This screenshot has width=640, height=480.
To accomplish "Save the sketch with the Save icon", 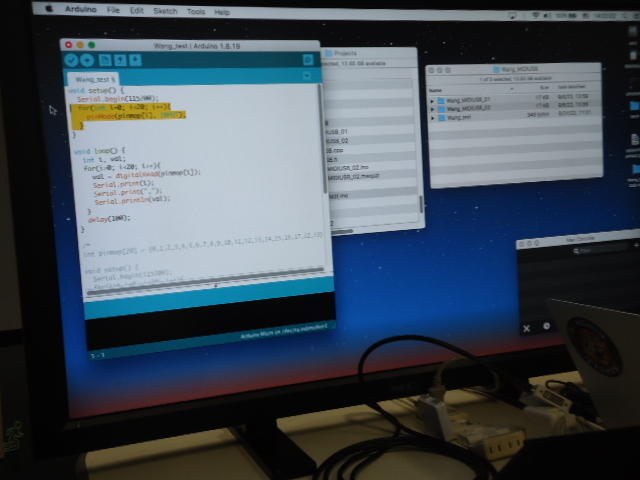I will 135,60.
